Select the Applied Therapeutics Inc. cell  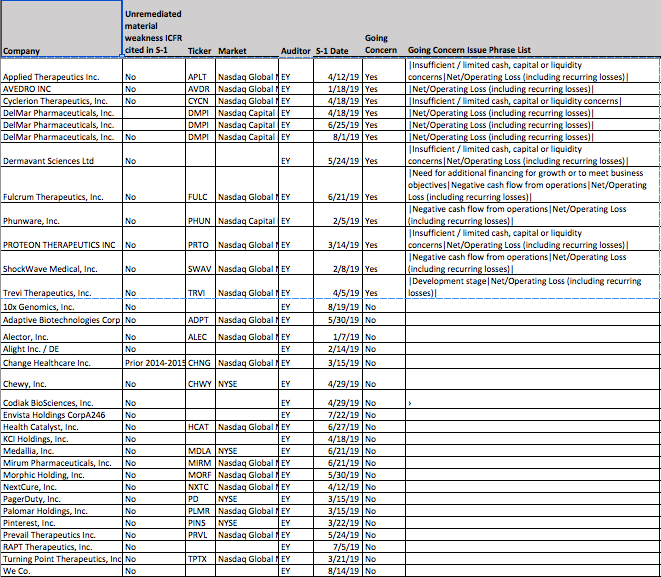pyautogui.click(x=62, y=70)
